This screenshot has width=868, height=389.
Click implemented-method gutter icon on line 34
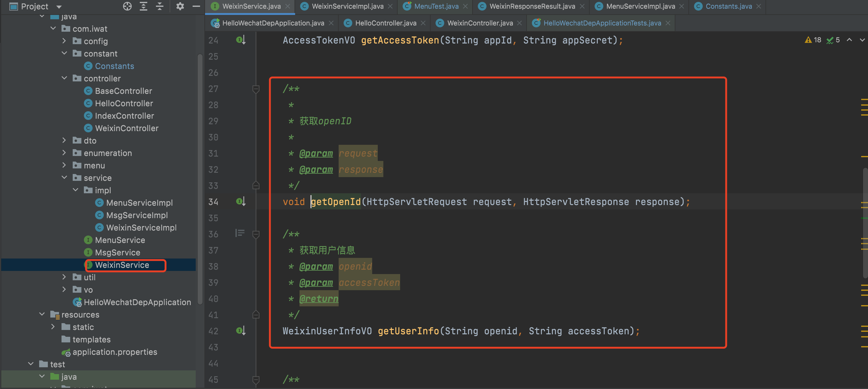(x=240, y=202)
